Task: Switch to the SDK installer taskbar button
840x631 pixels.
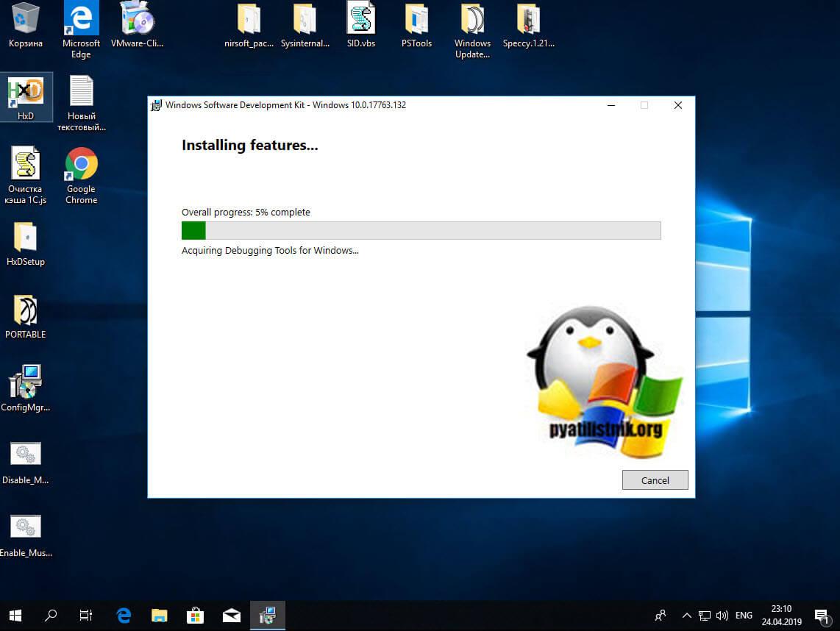Action: pos(267,616)
